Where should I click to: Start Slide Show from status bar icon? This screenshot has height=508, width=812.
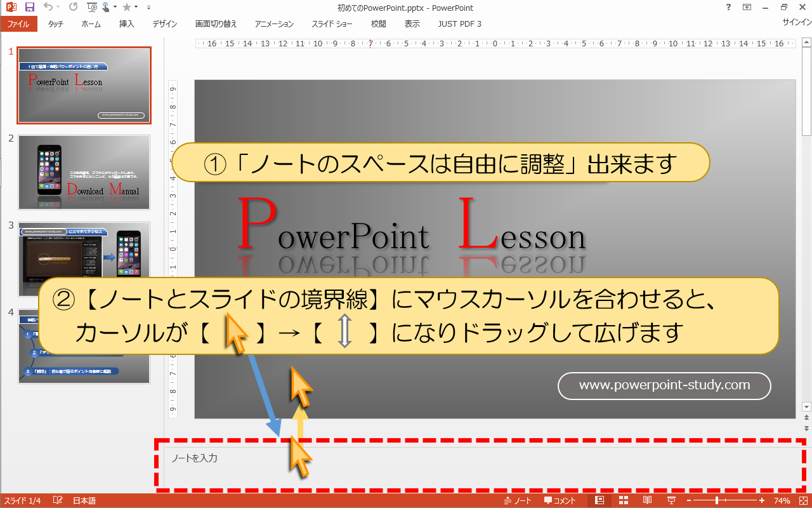[x=671, y=501]
